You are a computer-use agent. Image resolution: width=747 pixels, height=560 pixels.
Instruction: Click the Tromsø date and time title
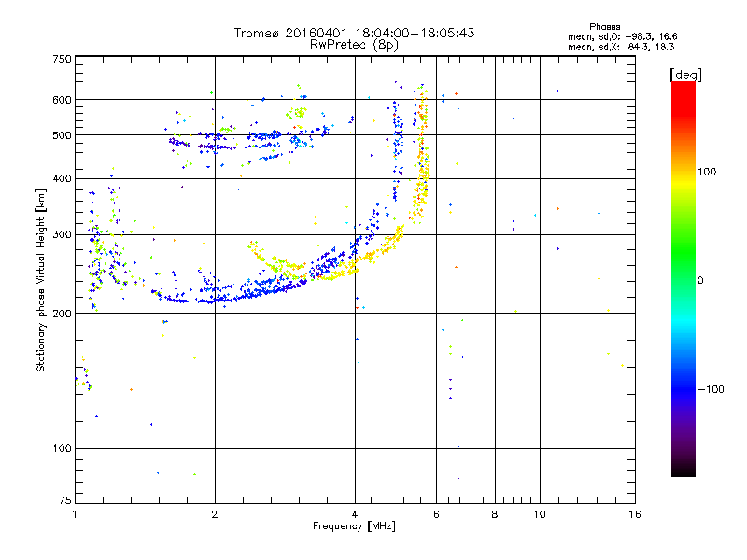coord(354,33)
